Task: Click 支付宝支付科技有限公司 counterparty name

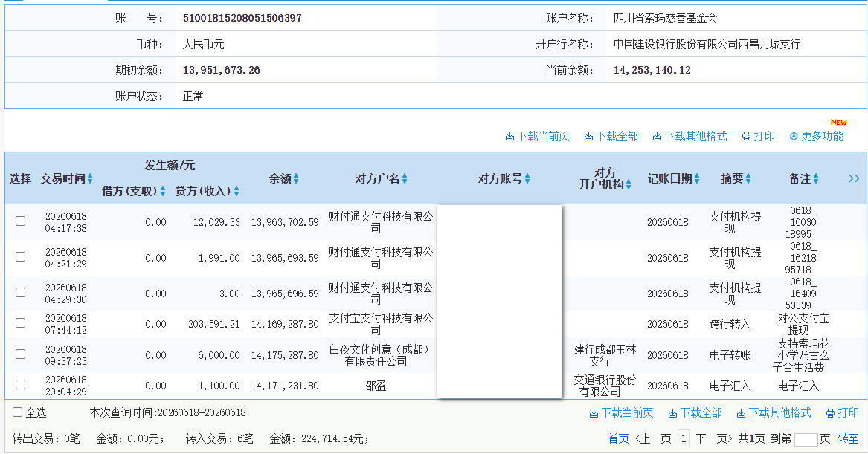Action: (x=381, y=324)
